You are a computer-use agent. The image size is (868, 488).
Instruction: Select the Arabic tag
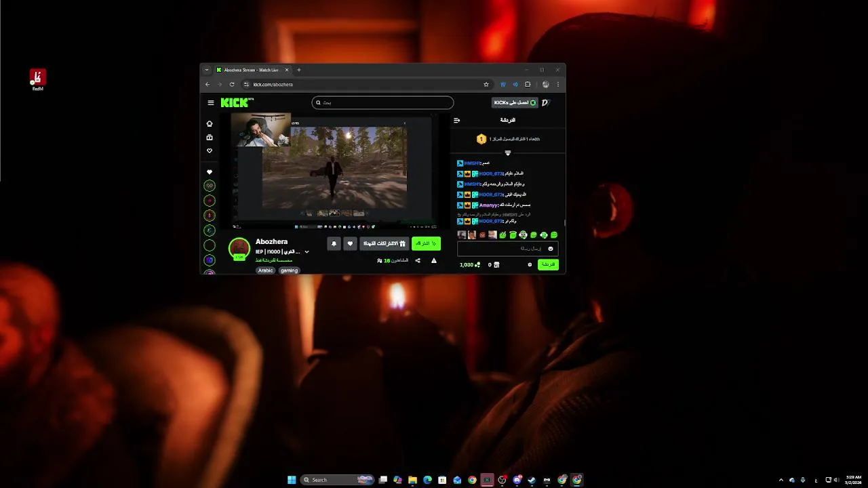pyautogui.click(x=266, y=270)
